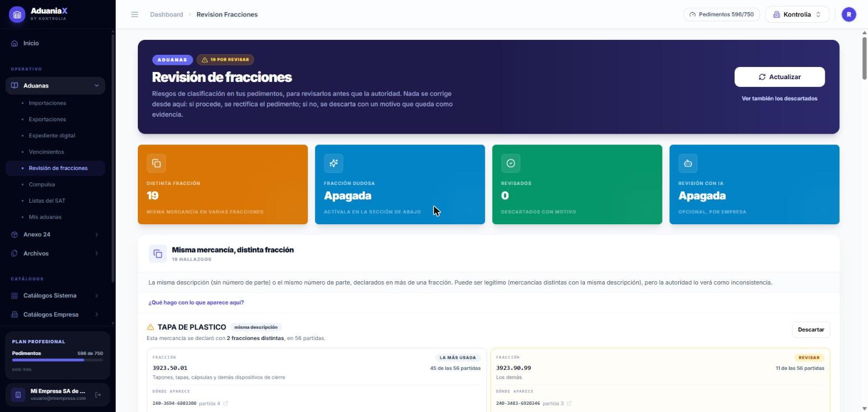Click the Anexo 24 cube icon
The height and width of the screenshot is (412, 868).
pyautogui.click(x=14, y=235)
